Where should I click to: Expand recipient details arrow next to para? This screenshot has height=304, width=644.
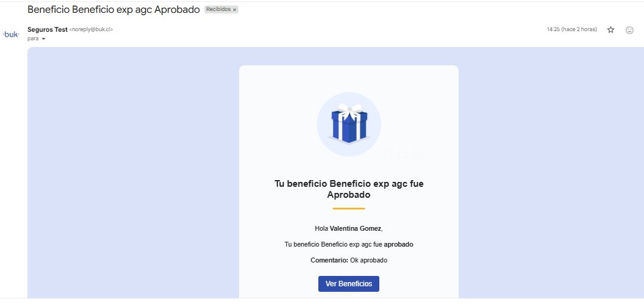click(x=43, y=39)
